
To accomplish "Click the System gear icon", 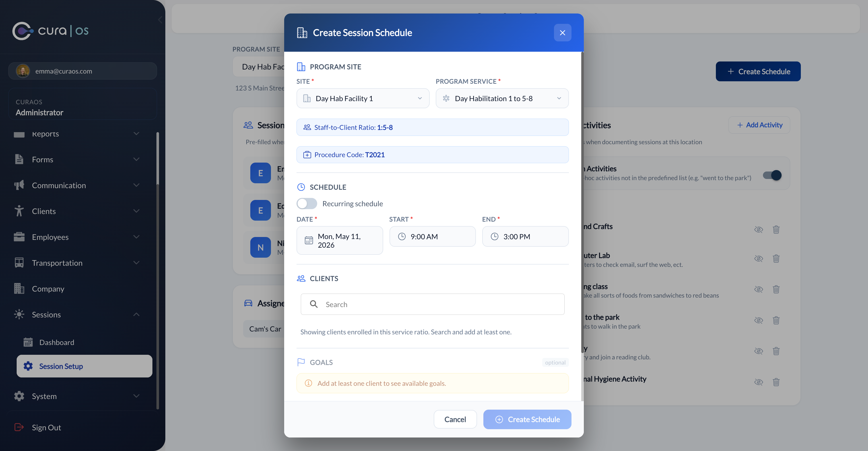I will coord(19,396).
